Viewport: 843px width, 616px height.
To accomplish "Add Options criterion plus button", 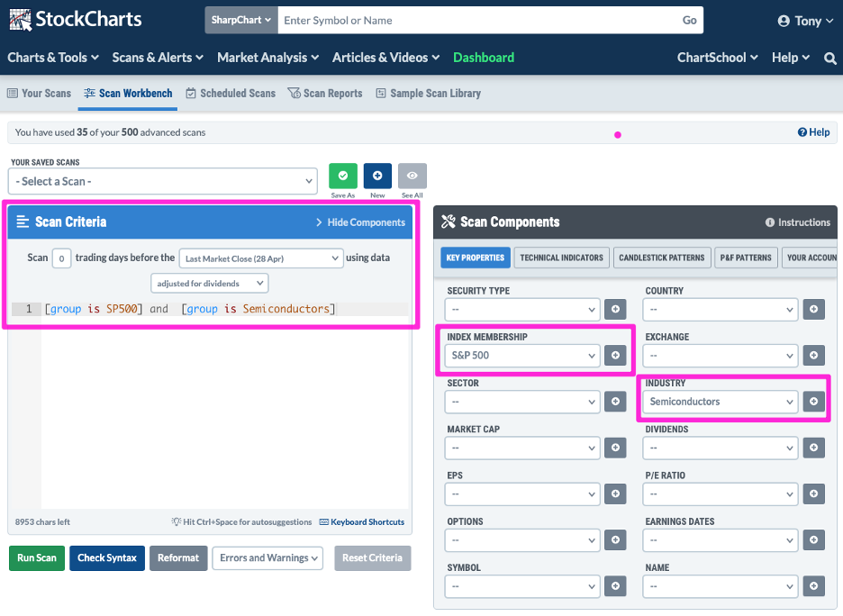I will tap(615, 540).
